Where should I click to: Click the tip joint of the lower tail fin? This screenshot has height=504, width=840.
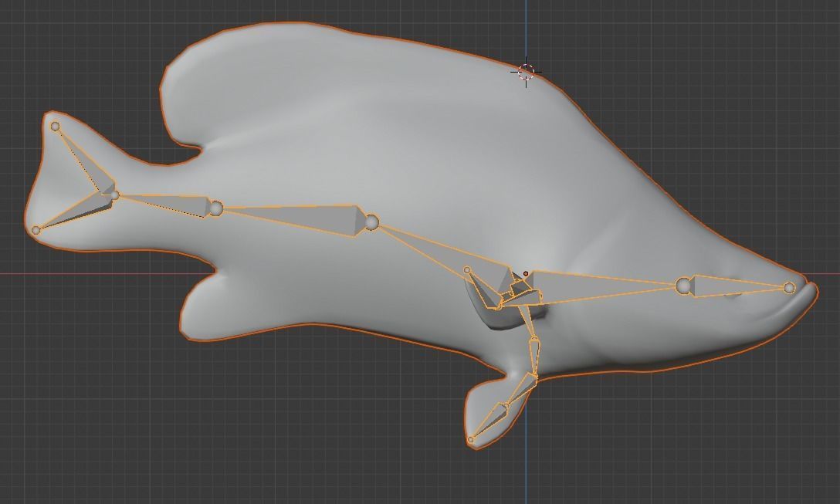pos(36,230)
